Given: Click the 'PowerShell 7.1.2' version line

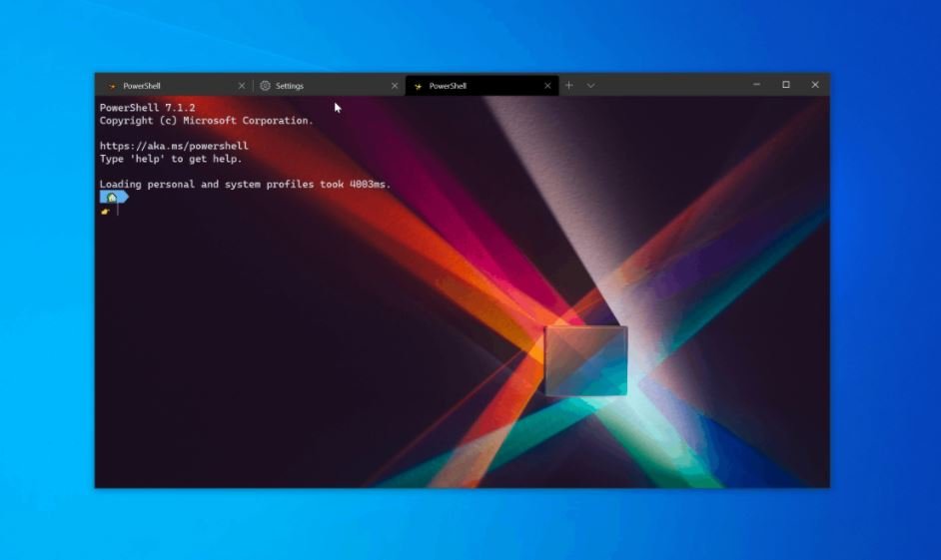Looking at the screenshot, I should click(148, 108).
